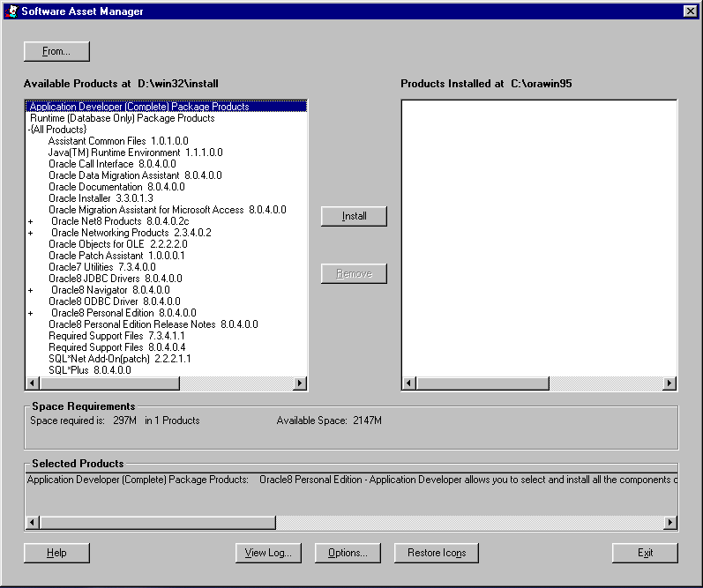Expand Oracle8 Personal Edition plus sign
The height and width of the screenshot is (588, 703).
[x=31, y=313]
